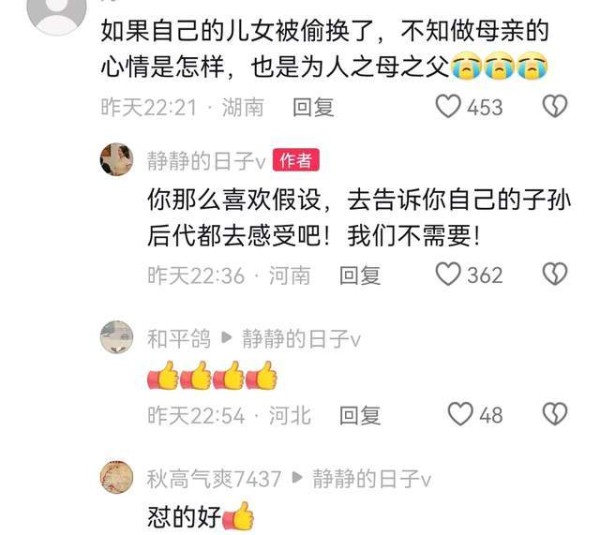This screenshot has height=535, width=600.
Task: Select the 怼的好 comment text
Action: 184,517
